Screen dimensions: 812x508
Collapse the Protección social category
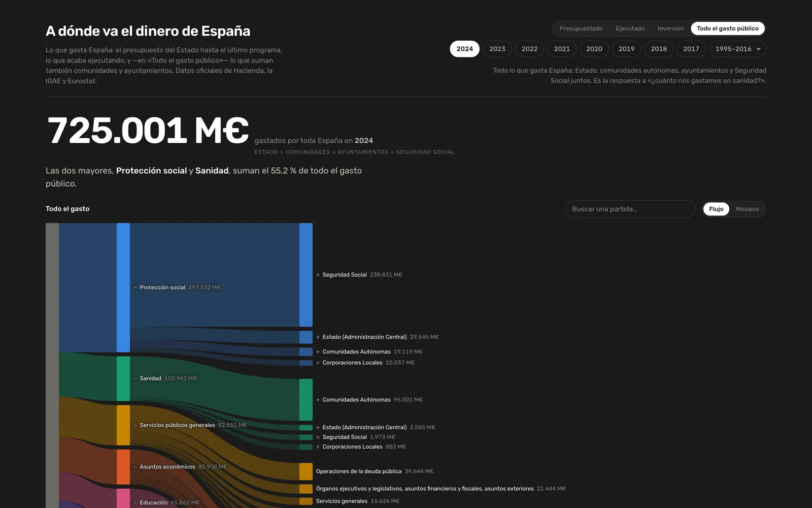click(x=177, y=288)
